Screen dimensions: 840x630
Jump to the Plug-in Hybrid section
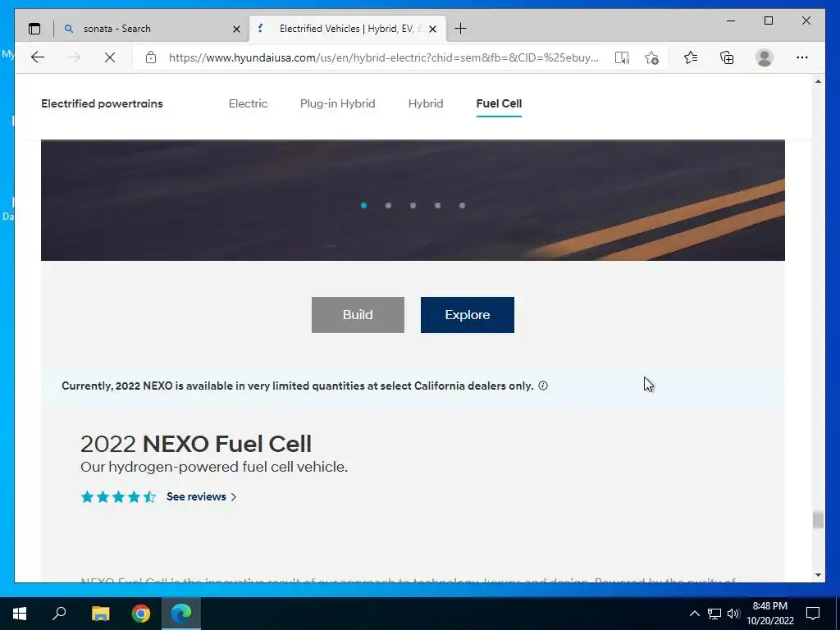click(337, 103)
